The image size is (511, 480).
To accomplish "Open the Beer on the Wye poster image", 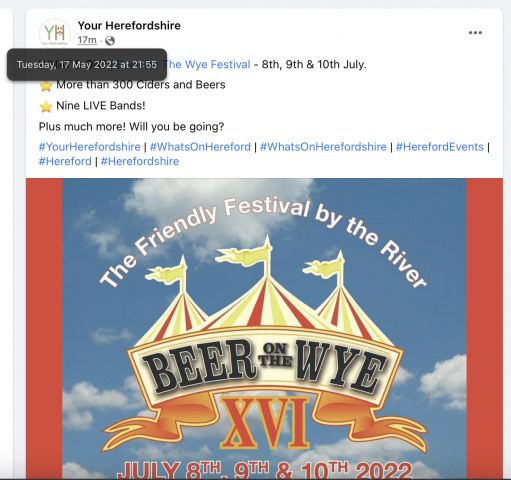I will click(264, 328).
